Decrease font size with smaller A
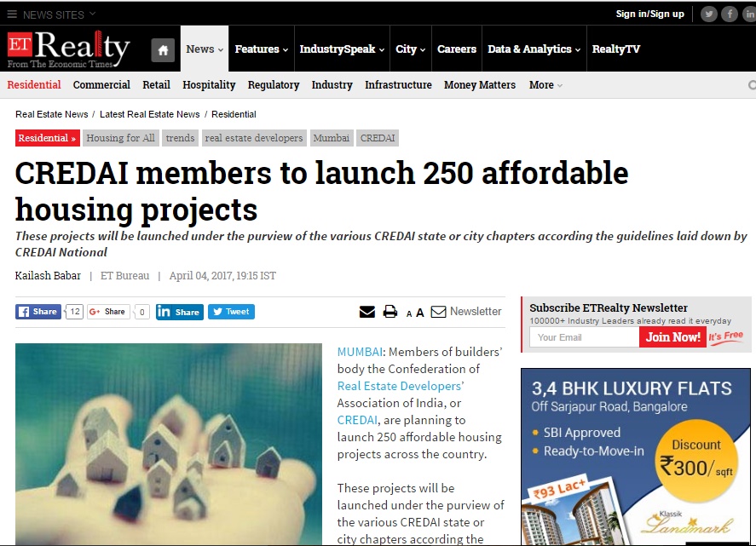The width and height of the screenshot is (756, 546). click(x=409, y=313)
